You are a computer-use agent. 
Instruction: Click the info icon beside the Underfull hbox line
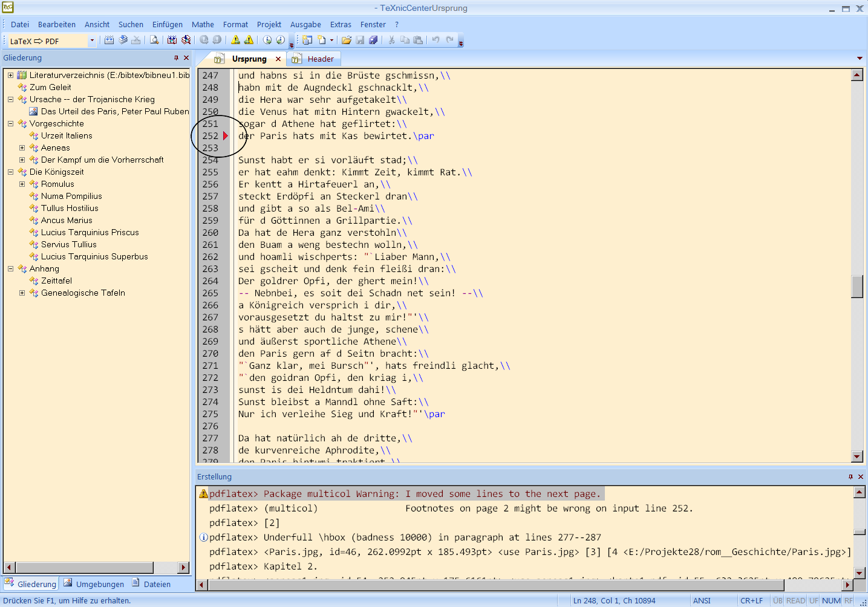click(x=203, y=537)
